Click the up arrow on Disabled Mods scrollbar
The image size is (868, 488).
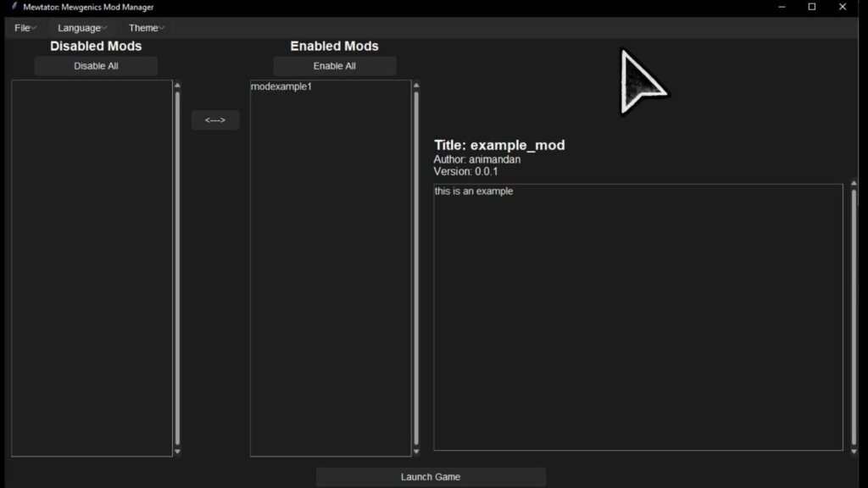coord(177,84)
